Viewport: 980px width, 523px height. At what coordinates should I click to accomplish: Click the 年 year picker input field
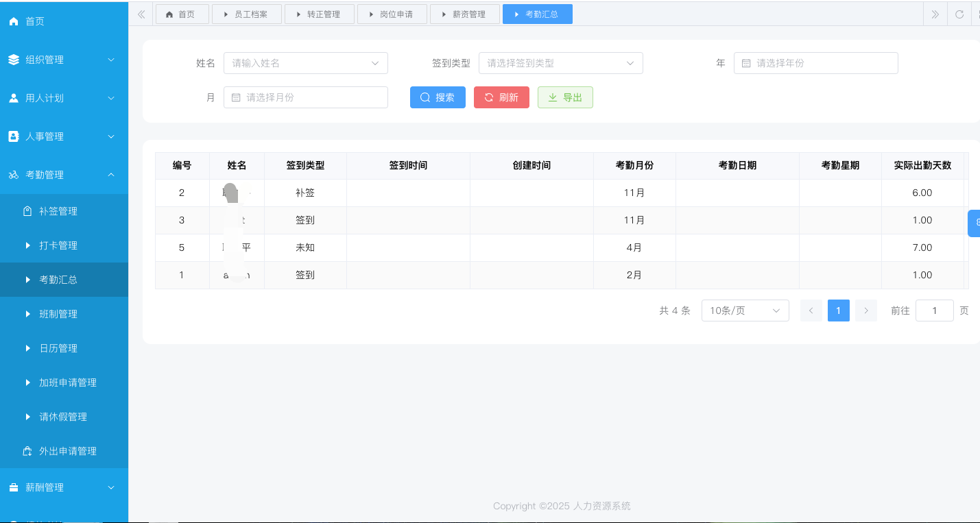coord(816,62)
